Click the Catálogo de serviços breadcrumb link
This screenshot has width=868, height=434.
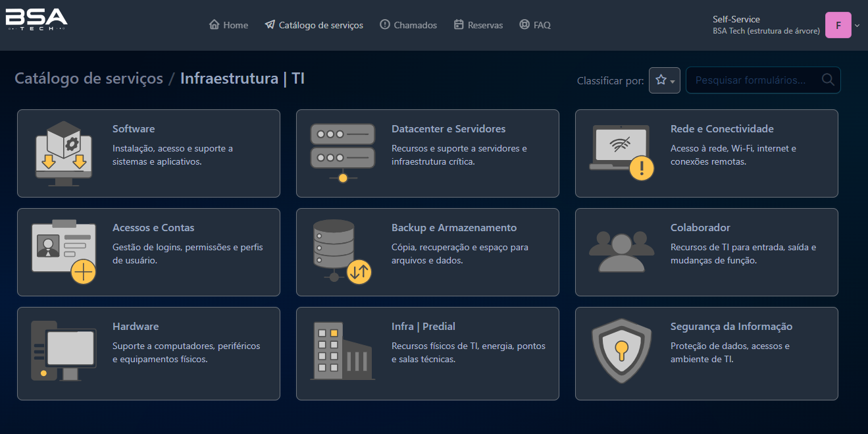click(x=89, y=78)
